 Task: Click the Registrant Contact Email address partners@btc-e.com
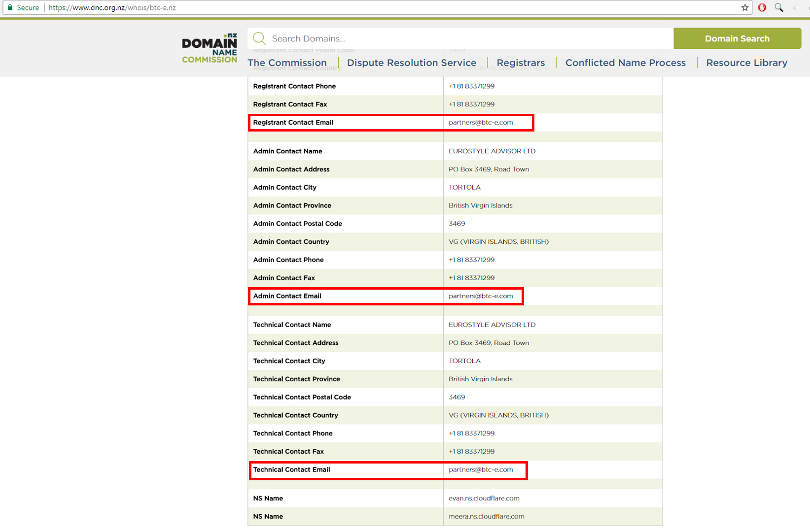[481, 123]
